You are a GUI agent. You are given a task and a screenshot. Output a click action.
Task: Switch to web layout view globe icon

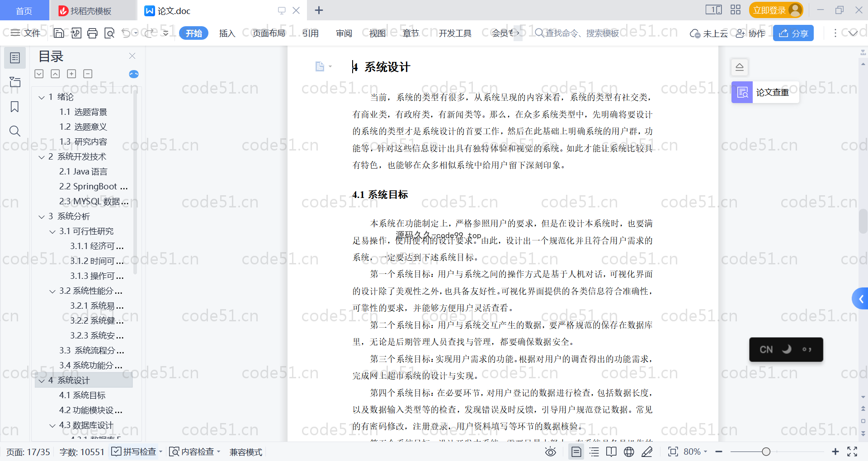629,452
